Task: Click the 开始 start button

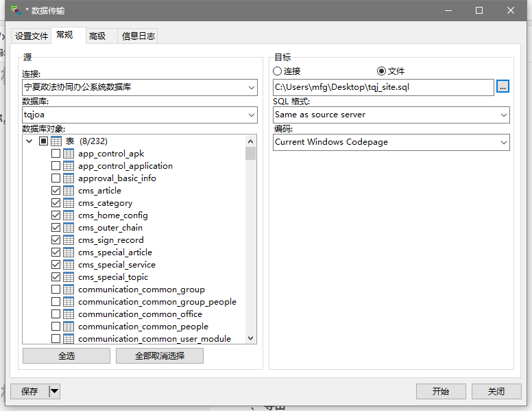Action: (x=441, y=391)
